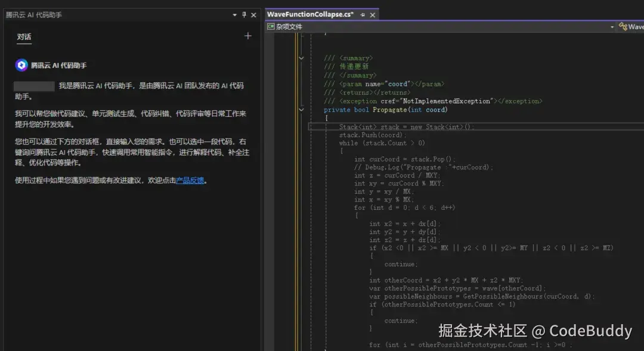Viewport: 644px width, 351px height.
Task: Click the 'Stack<int> stack = new Stack<int>()' line
Action: pos(407,127)
